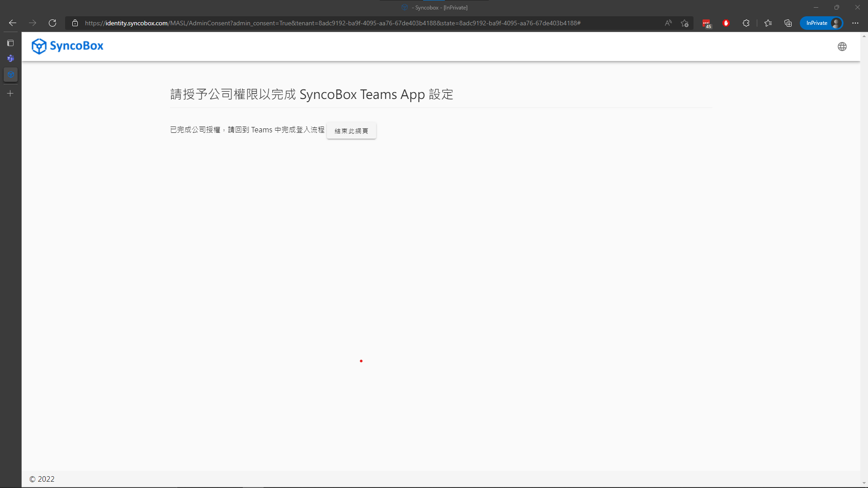Click the close-this-page button
The height and width of the screenshot is (488, 868).
coord(351,131)
